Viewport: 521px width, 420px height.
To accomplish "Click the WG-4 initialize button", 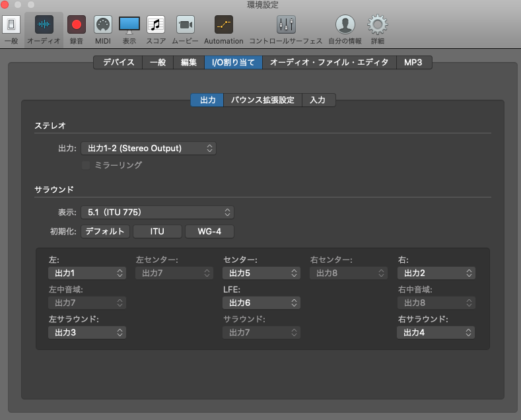I will (x=209, y=232).
